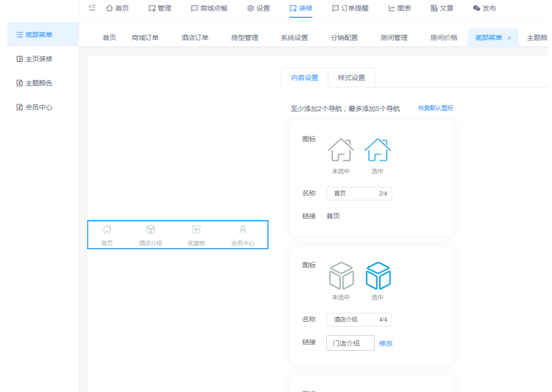Click the 会员中心 person icon in the preview bar
The image size is (552, 392).
point(243,230)
